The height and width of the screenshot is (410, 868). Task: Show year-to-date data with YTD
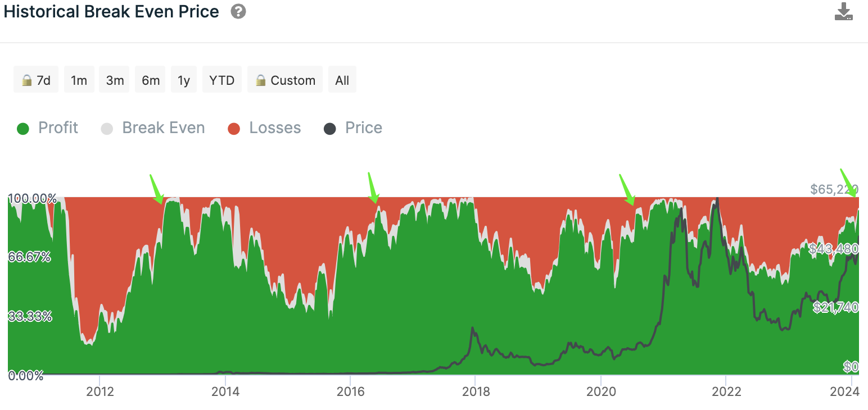point(221,80)
